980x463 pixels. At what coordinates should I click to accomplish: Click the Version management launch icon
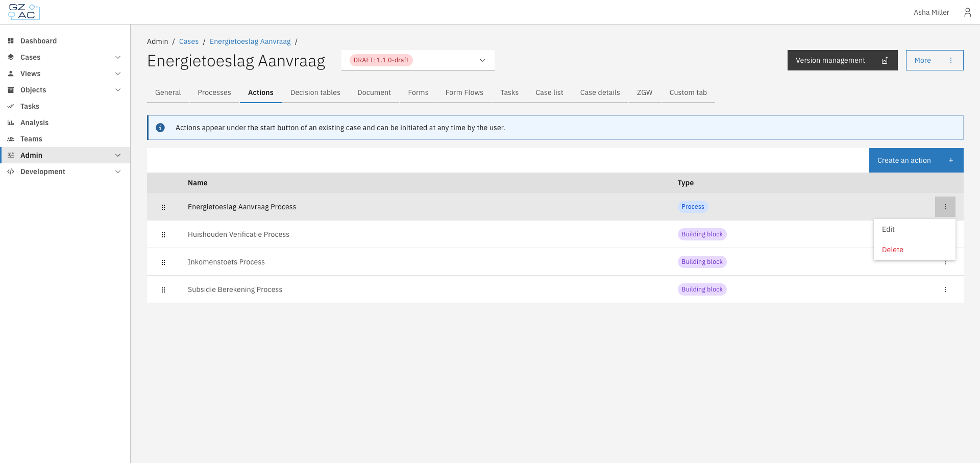click(885, 60)
